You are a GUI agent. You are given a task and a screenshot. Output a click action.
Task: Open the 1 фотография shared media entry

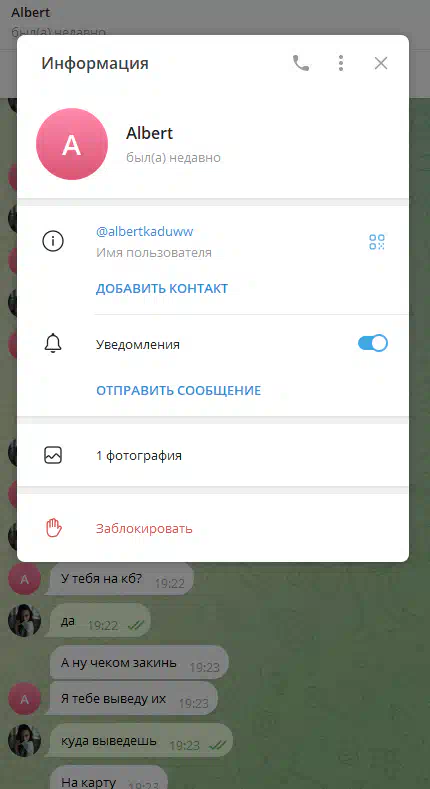213,456
